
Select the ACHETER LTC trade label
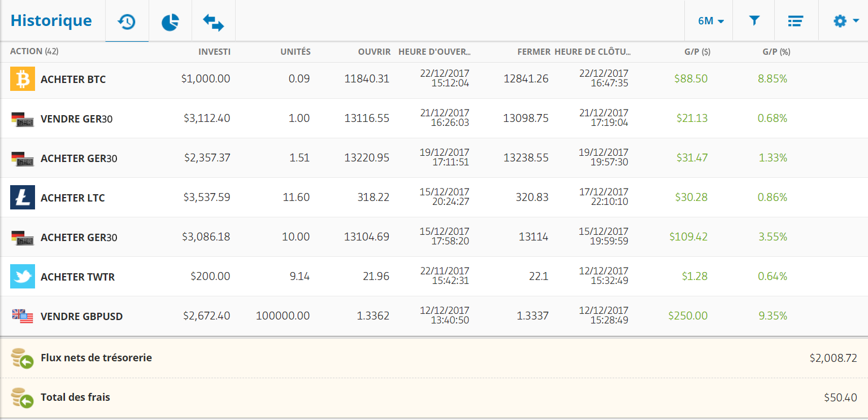[x=72, y=198]
